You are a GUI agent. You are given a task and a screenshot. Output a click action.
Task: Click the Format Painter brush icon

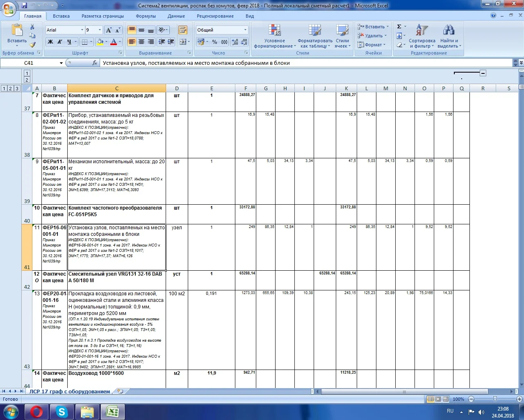tap(32, 45)
